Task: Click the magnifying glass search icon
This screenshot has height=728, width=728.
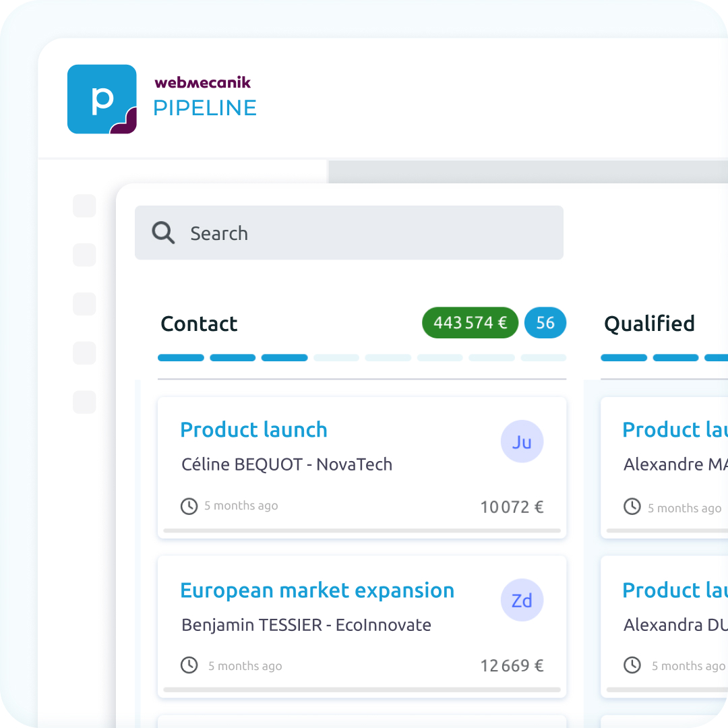Action: (163, 233)
